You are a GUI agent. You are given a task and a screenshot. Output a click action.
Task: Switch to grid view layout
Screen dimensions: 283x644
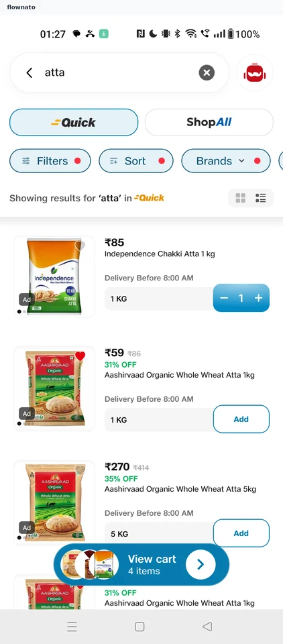240,199
